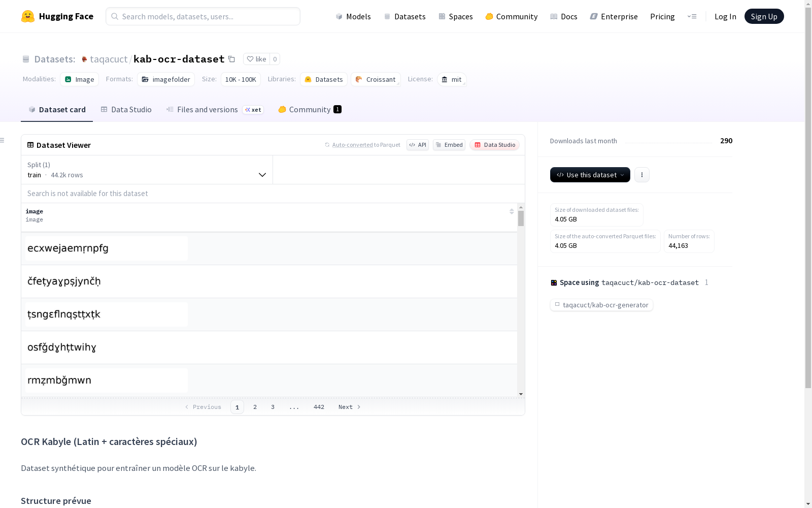Open the 'čfeṭyaɣpsjynčḥ' image row
Viewport: 812px width, 508px height.
[x=269, y=281]
